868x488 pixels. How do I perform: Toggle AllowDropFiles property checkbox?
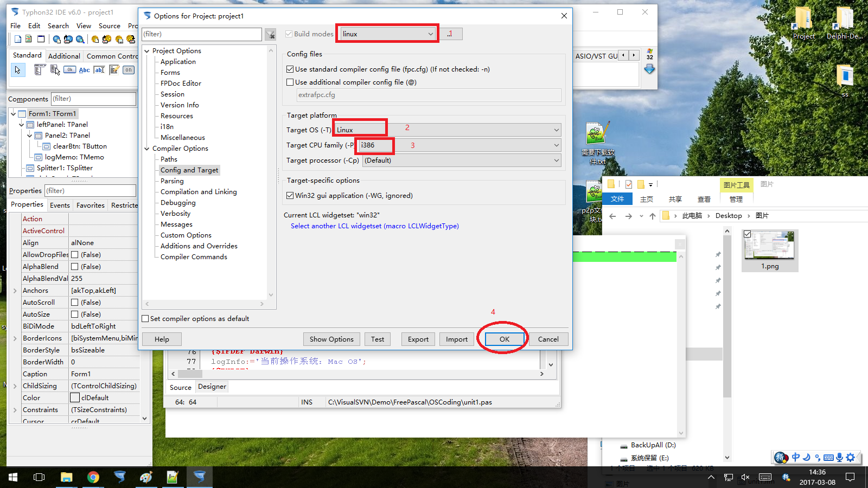pyautogui.click(x=75, y=255)
